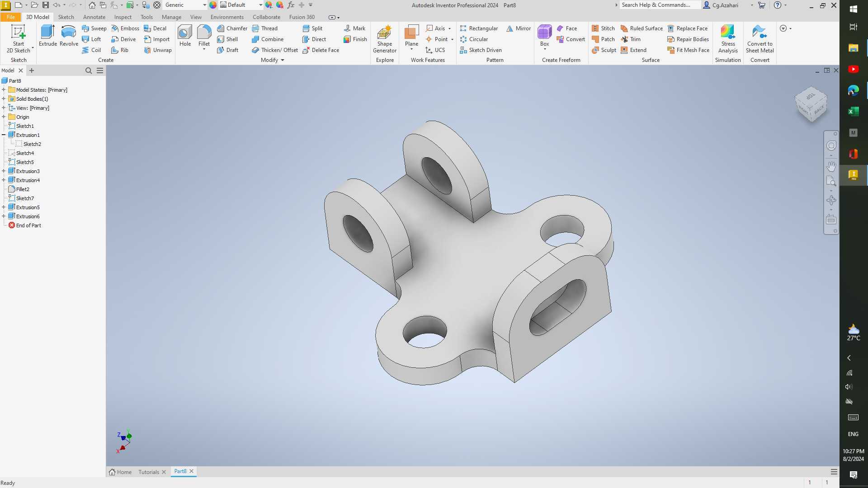Expand the Origin folder
This screenshot has width=868, height=488.
(4, 117)
